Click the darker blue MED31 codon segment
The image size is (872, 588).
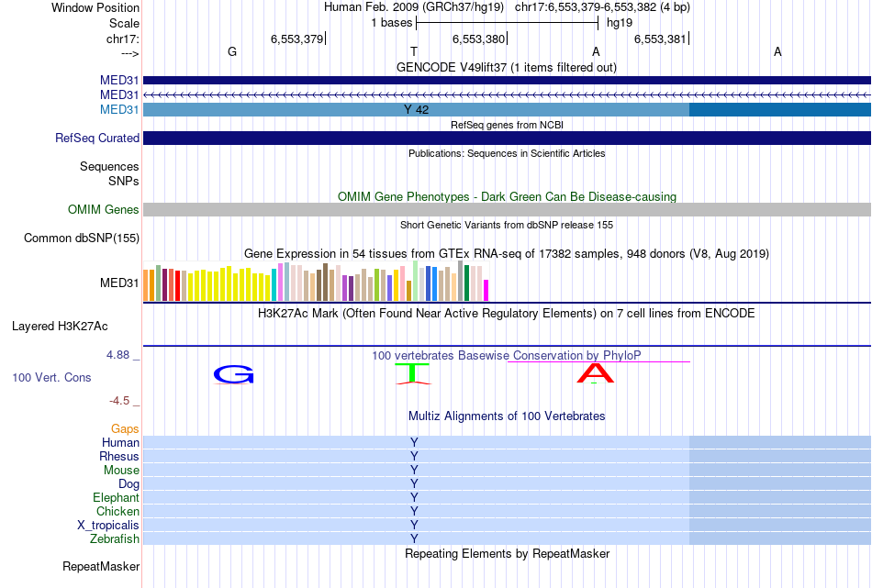[780, 109]
